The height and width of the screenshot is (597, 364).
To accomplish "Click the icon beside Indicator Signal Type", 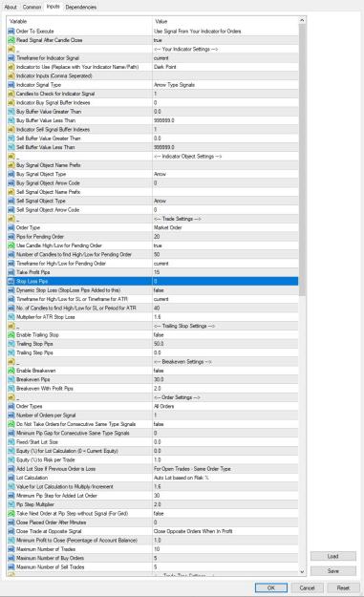I will click(11, 85).
